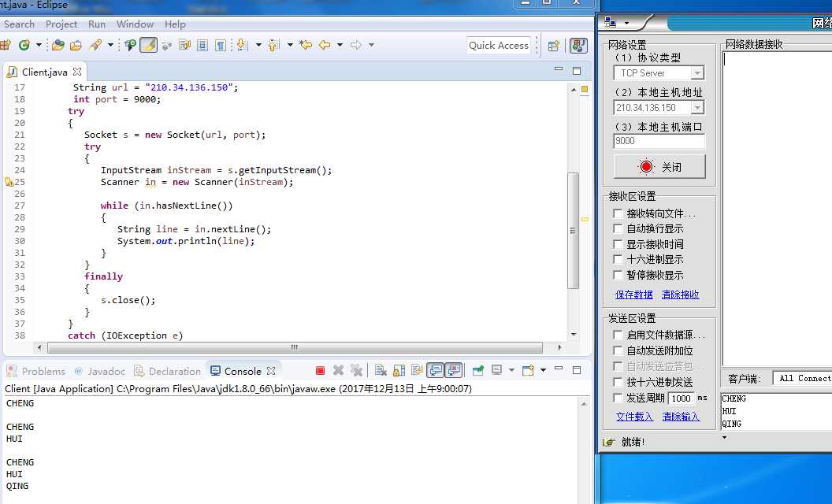Click the 清除接收 link
The image size is (832, 504).
coord(680,295)
